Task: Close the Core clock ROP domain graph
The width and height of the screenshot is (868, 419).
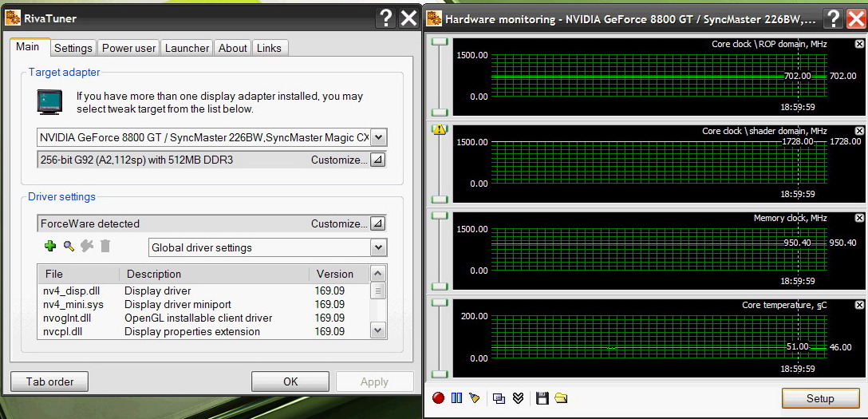Action: [x=859, y=44]
